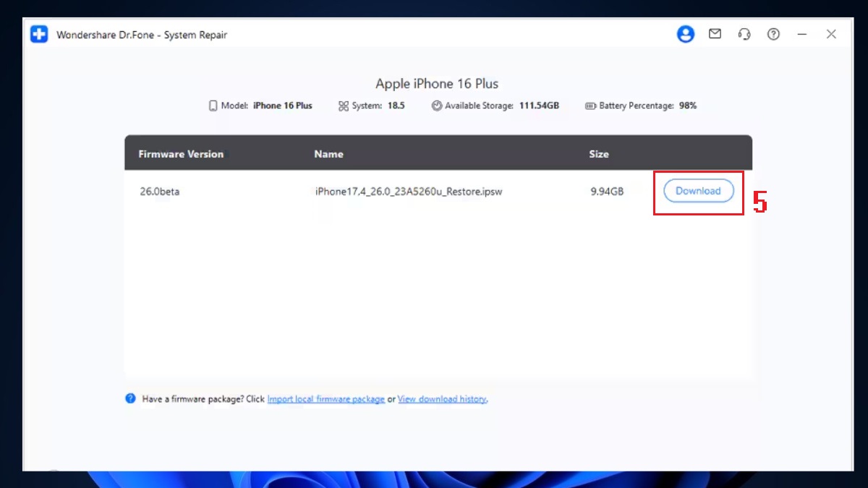Click the Wondershare Dr.Fone title bar text
The image size is (868, 488).
pos(142,35)
